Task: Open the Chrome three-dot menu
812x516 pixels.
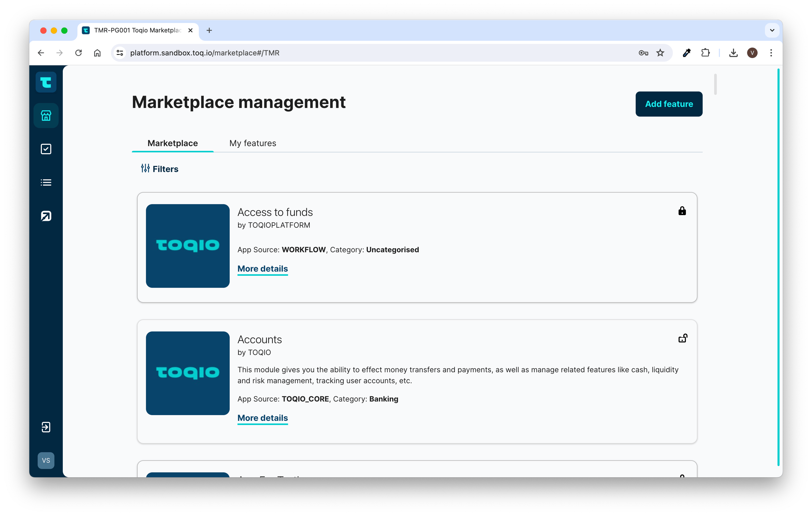Action: point(771,53)
